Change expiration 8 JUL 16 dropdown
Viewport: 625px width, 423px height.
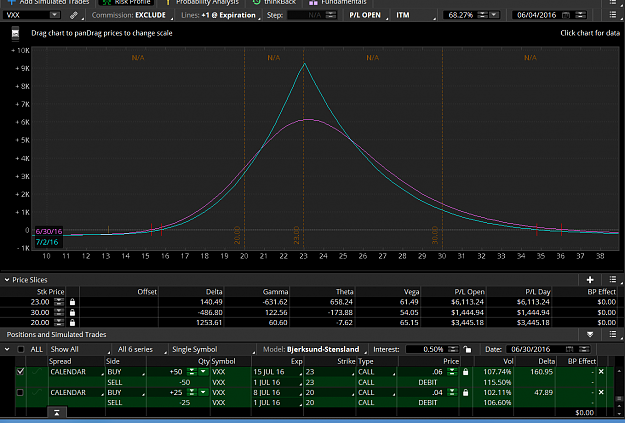pyautogui.click(x=277, y=392)
